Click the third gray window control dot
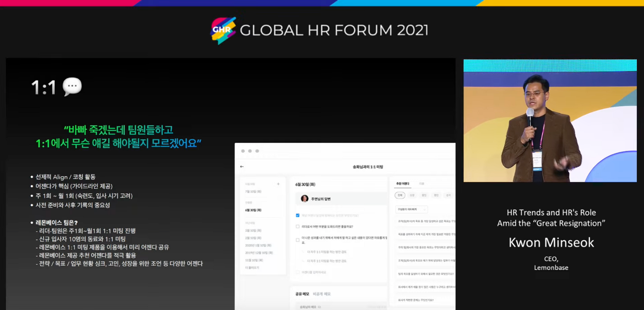644x310 pixels. [x=257, y=151]
